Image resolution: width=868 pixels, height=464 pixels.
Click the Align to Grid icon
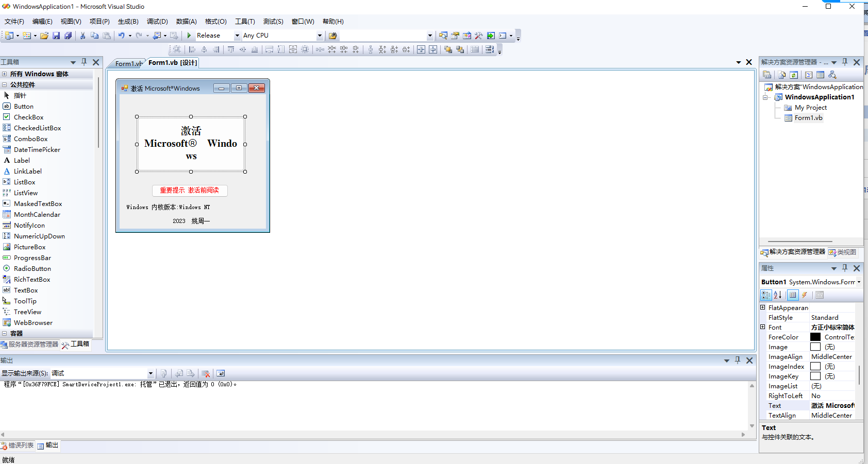[x=177, y=49]
